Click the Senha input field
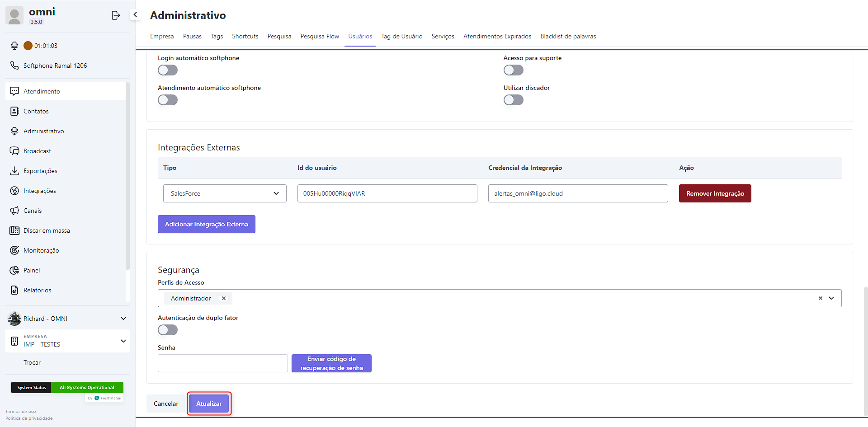This screenshot has width=868, height=427. click(x=222, y=363)
